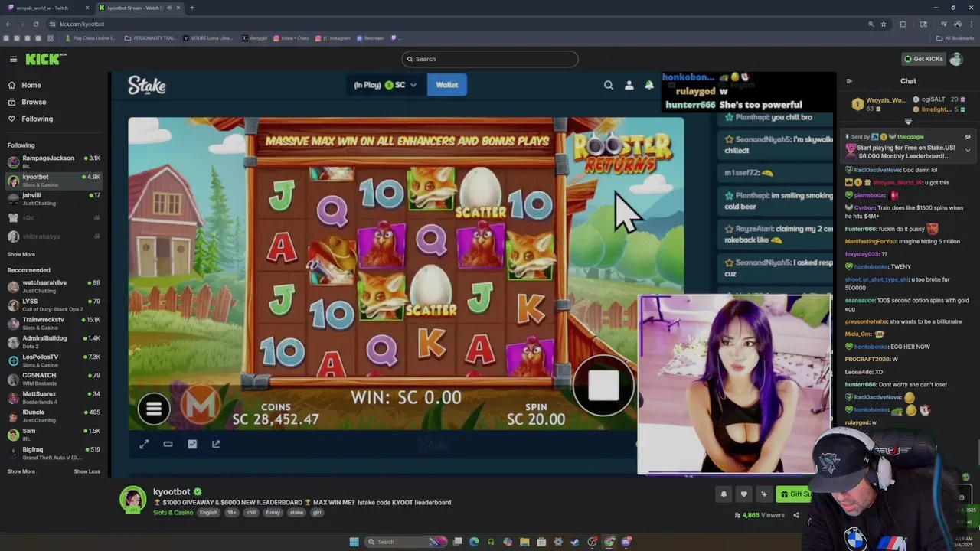Click the Get KICKs button

923,59
